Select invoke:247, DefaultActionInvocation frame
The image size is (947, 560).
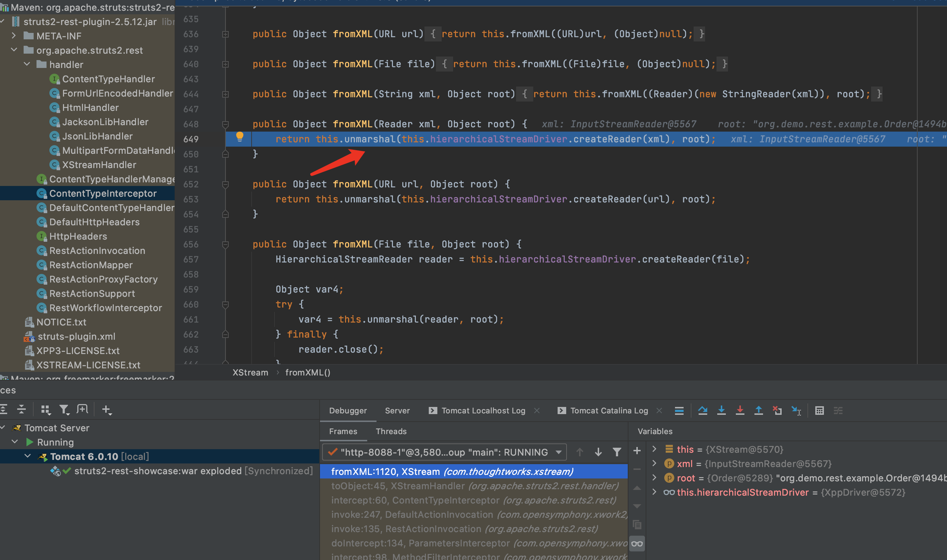click(x=474, y=515)
